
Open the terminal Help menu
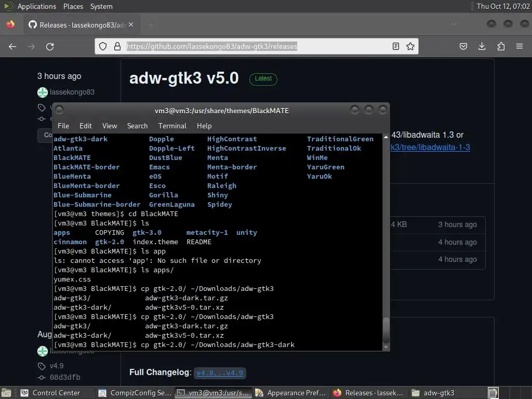coord(204,126)
